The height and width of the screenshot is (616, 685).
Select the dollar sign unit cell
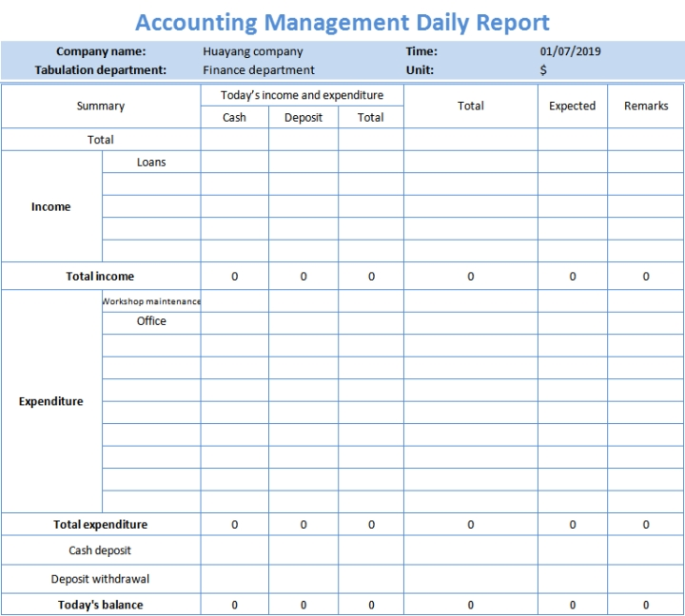[543, 69]
